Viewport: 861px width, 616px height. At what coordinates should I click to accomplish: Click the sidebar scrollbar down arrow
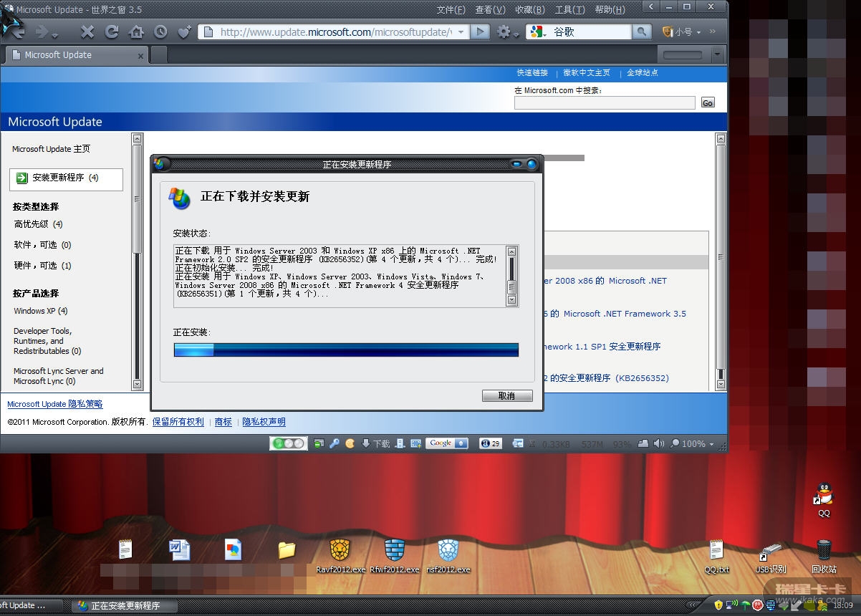[138, 385]
